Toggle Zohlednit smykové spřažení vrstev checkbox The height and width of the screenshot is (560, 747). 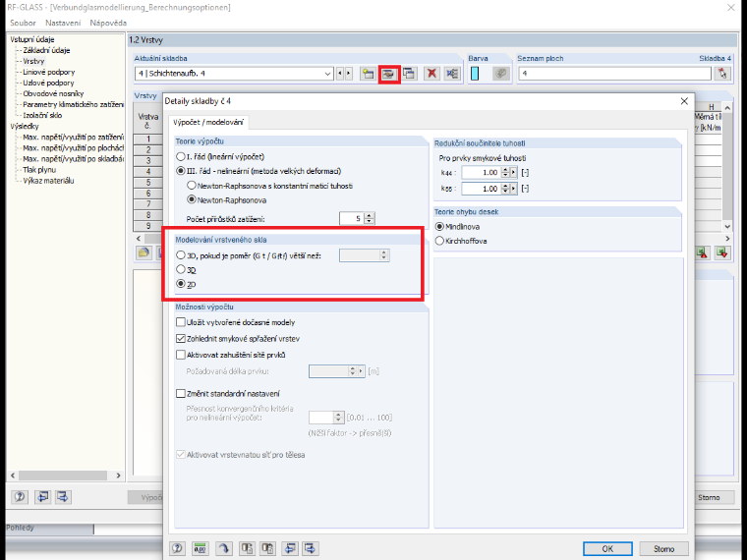click(x=181, y=339)
